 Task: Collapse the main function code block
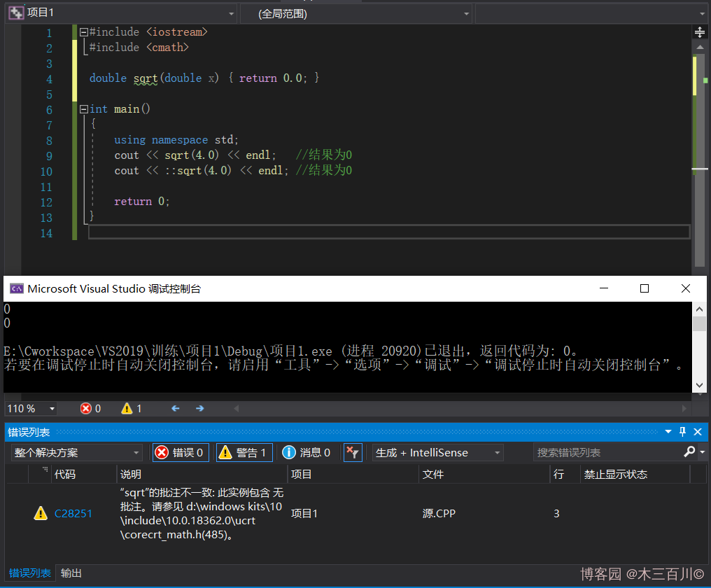click(x=84, y=109)
